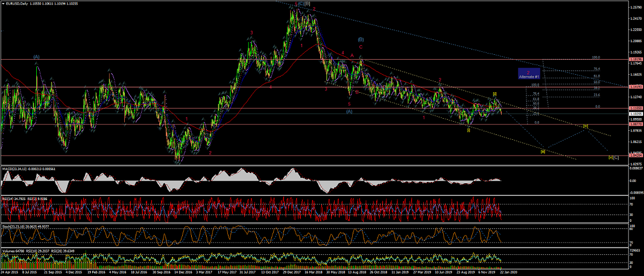Click price scale value 1.19265
The height and width of the screenshot is (276, 644).
click(636, 52)
